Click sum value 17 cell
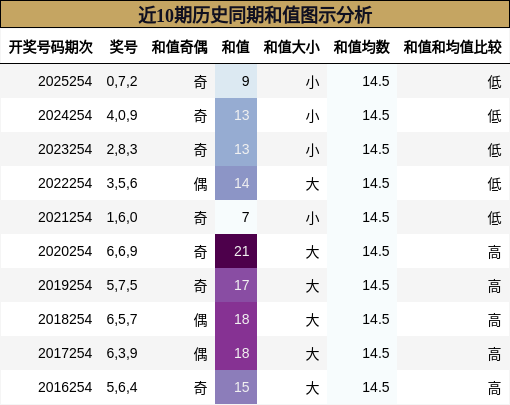Image resolution: width=510 pixels, height=405 pixels. [x=236, y=285]
